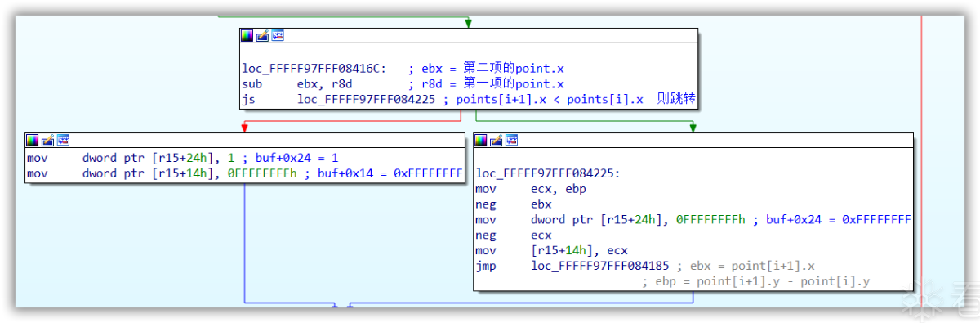980x323 pixels.
Task: Click comment 'r8d = 第一项的point.x'
Action: (x=486, y=84)
